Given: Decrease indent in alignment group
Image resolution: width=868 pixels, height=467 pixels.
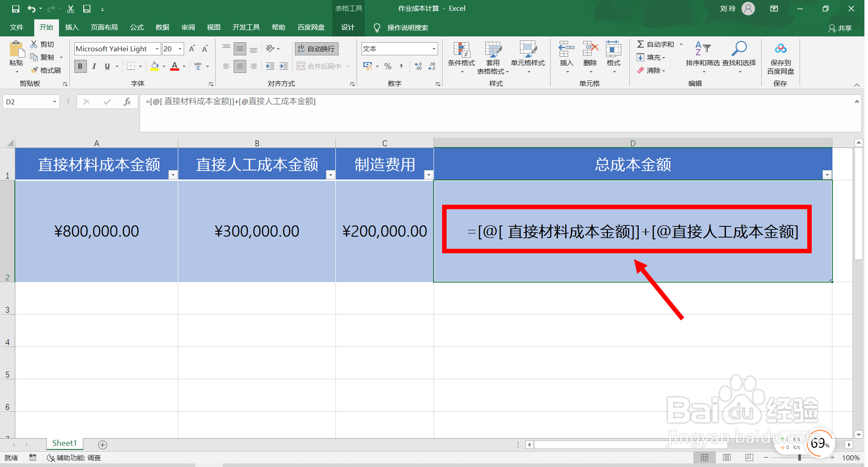Looking at the screenshot, I should (270, 66).
